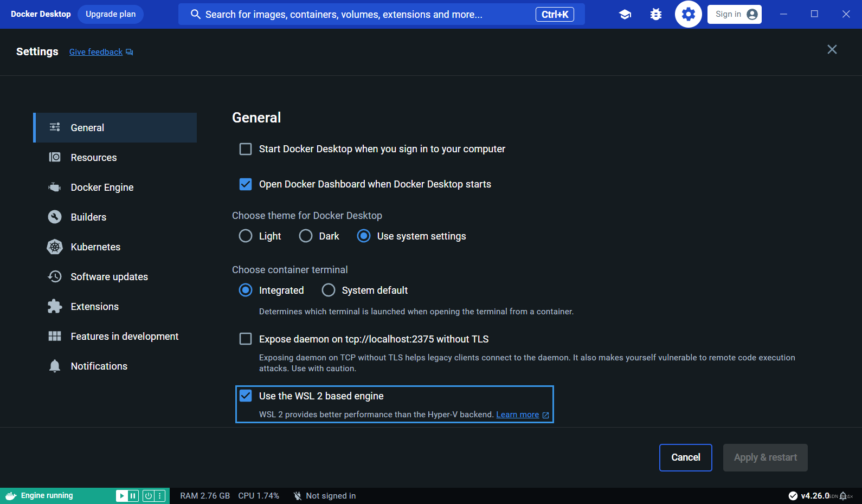Click Apply & restart button
The image size is (862, 504).
click(765, 457)
